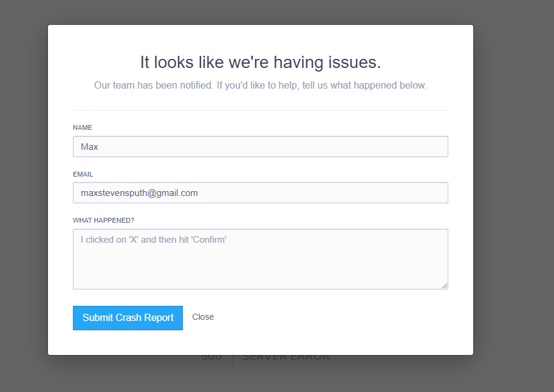Screen dimensions: 554x392
Task: Click the divider line under the subtitle
Action: (260, 110)
